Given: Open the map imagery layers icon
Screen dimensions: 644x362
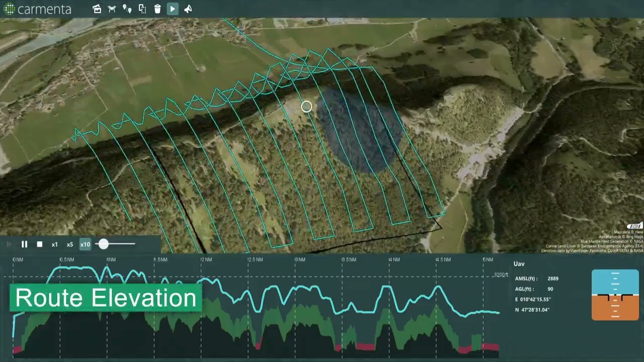Looking at the screenshot, I should click(97, 9).
